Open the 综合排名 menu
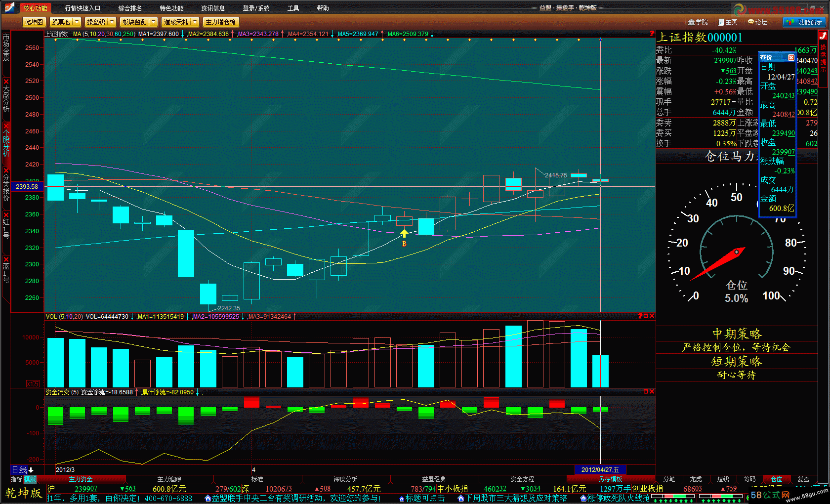The width and height of the screenshot is (830, 504). (130, 8)
